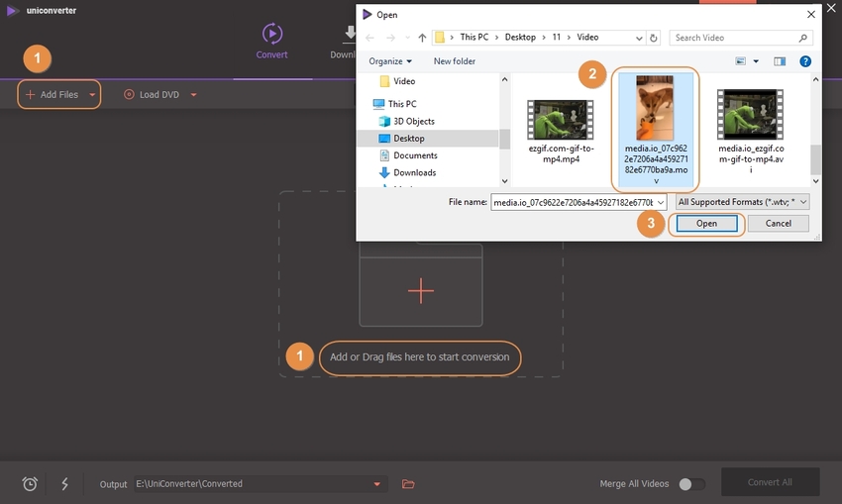Click the Cancel button
This screenshot has height=504, width=842.
point(778,224)
